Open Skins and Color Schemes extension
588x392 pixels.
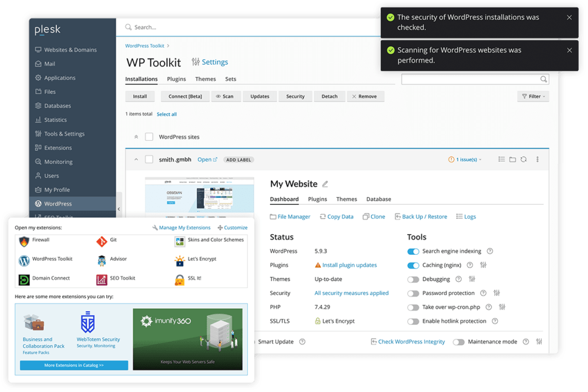pyautogui.click(x=180, y=242)
